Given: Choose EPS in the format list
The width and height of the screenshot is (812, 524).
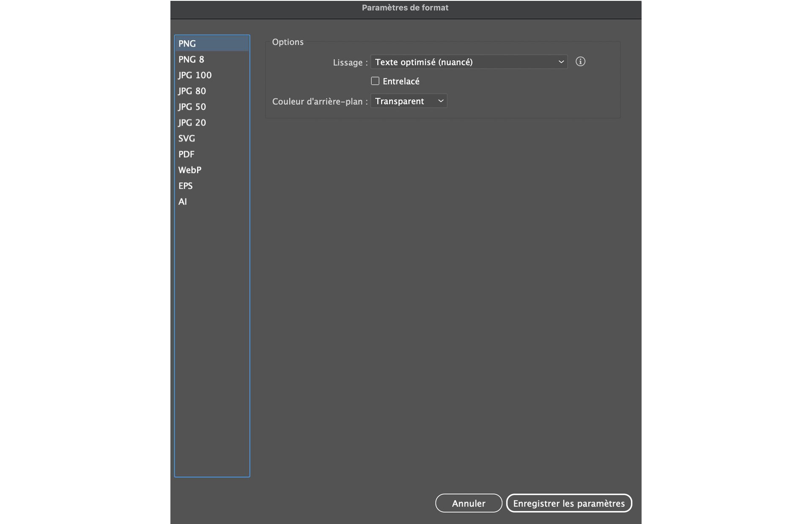Looking at the screenshot, I should (x=186, y=186).
